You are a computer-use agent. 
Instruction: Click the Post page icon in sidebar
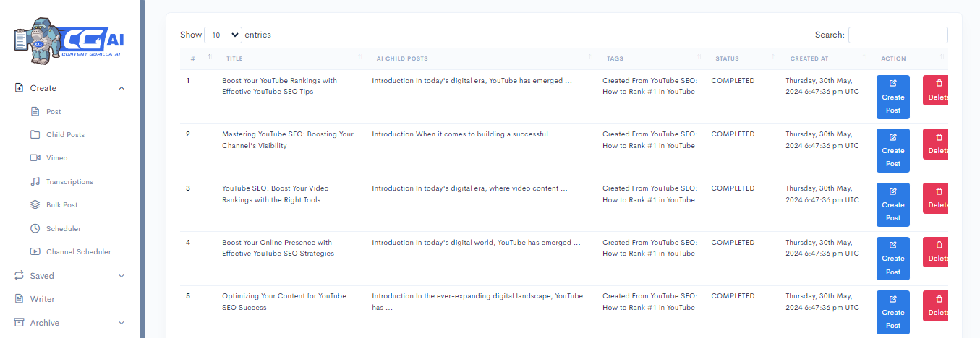pos(35,112)
